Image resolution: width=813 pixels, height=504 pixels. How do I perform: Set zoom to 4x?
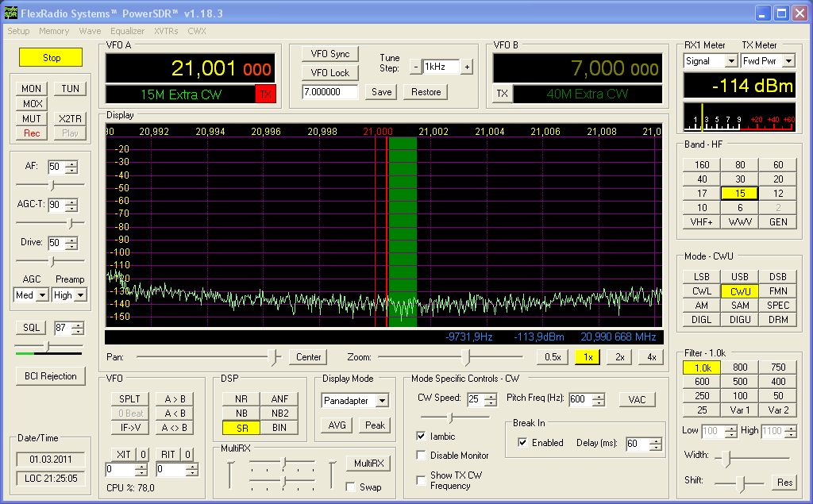click(x=652, y=356)
